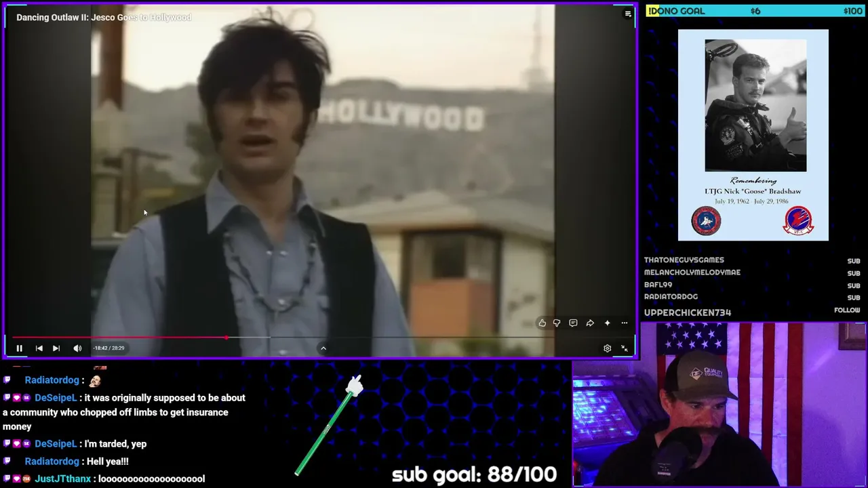Click the SUB label beside THATONEGUYSGAMES

(x=854, y=261)
